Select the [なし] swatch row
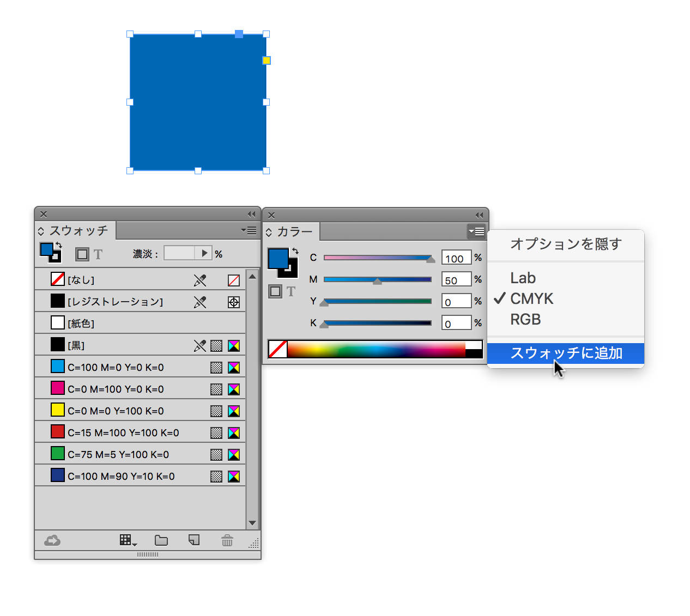 click(140, 279)
